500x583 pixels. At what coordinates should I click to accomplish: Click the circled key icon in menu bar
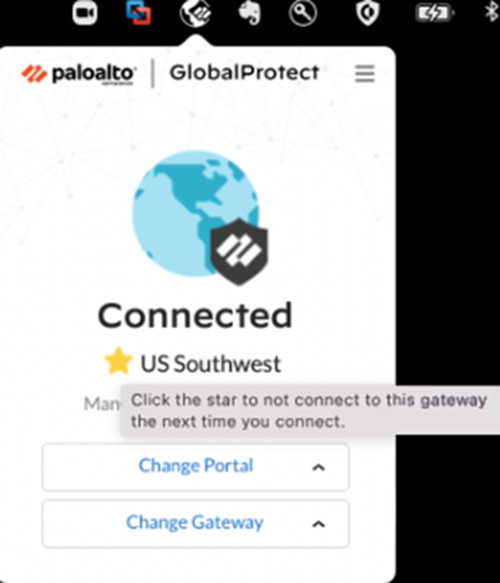pyautogui.click(x=303, y=13)
